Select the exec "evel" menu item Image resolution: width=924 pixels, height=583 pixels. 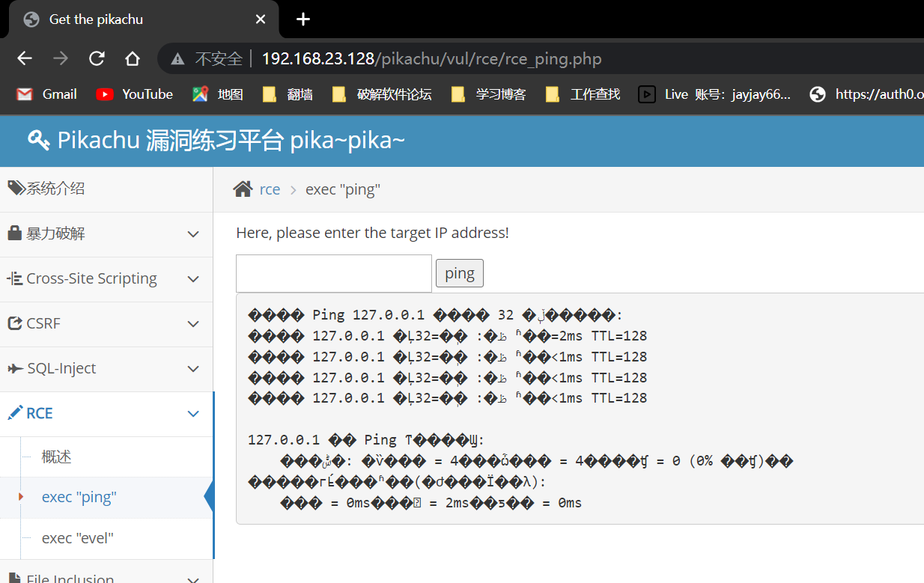77,538
